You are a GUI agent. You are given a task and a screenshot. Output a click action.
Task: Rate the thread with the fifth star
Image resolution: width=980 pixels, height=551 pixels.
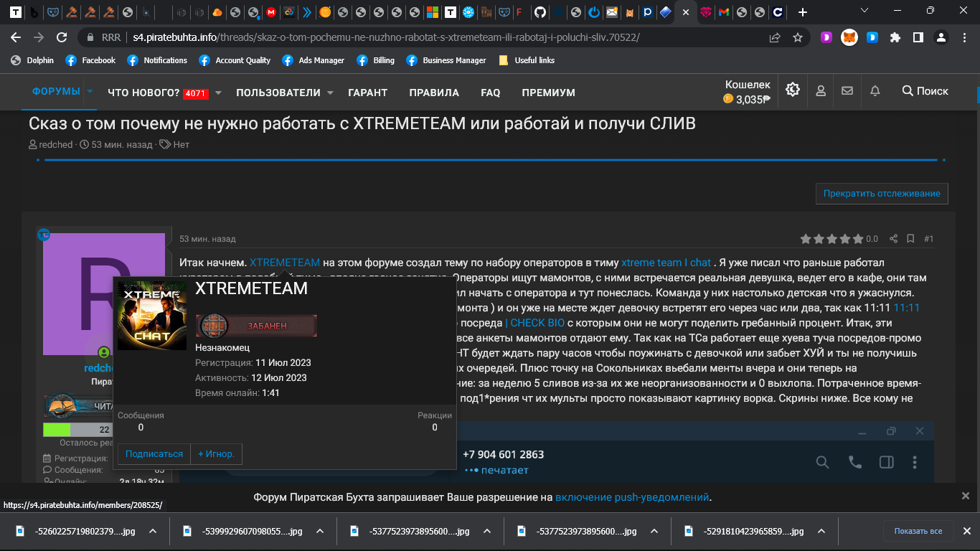tap(858, 239)
